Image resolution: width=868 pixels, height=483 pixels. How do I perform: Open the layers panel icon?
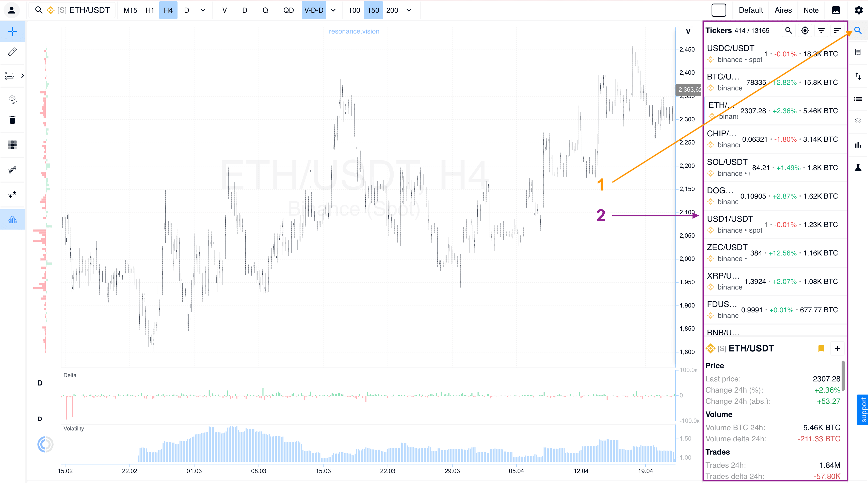[x=858, y=121]
